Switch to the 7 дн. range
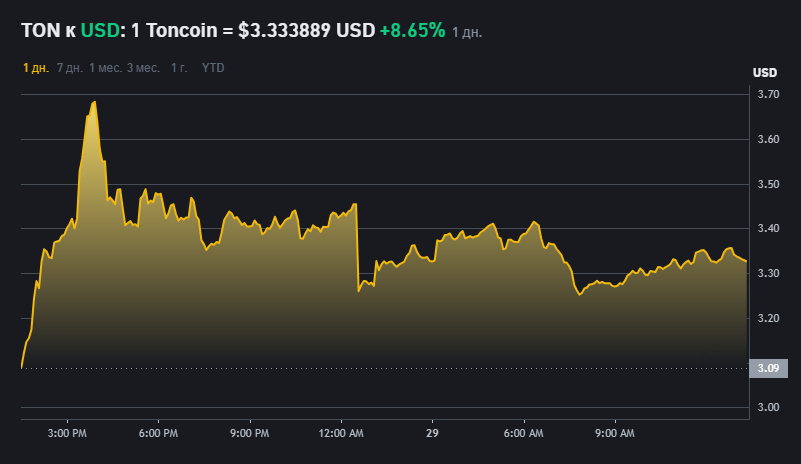801x464 pixels. point(69,68)
